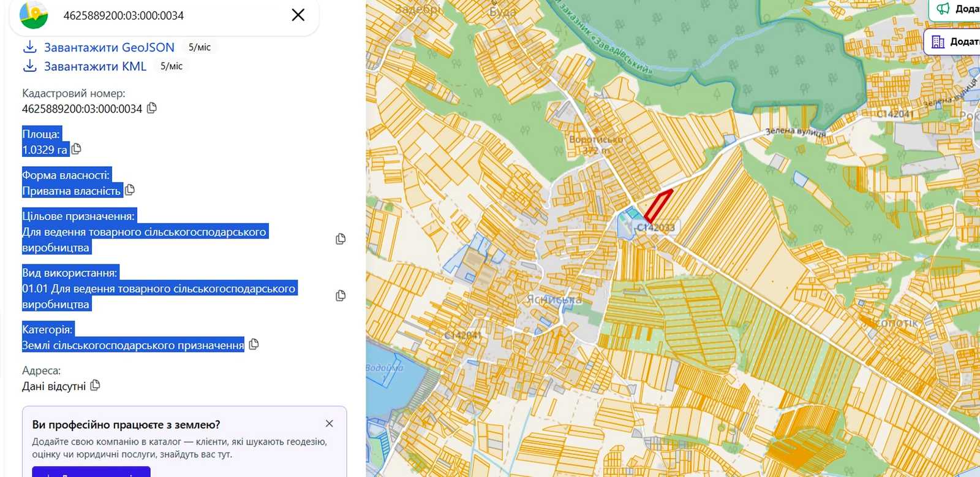Select the red highlighted parcel on map
The image size is (980, 477).
tap(658, 205)
